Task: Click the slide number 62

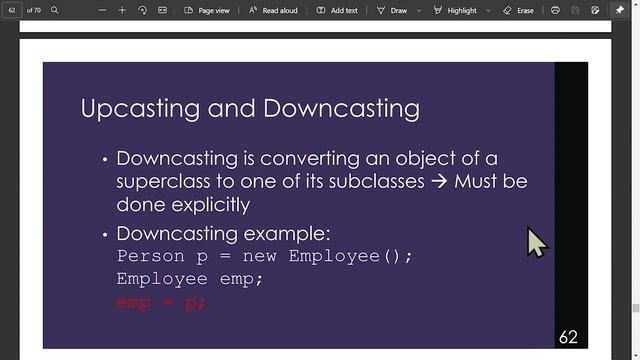Action: pyautogui.click(x=568, y=337)
